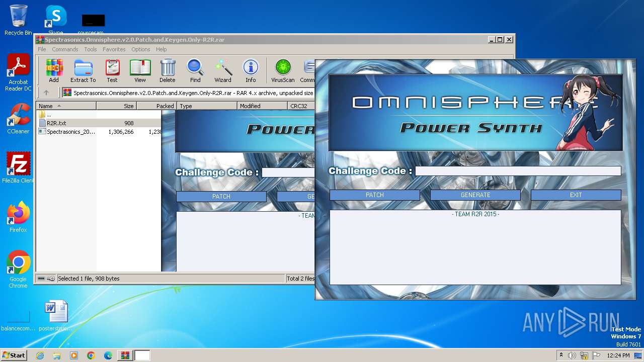Open the Help menu in WinRAR

tap(161, 49)
